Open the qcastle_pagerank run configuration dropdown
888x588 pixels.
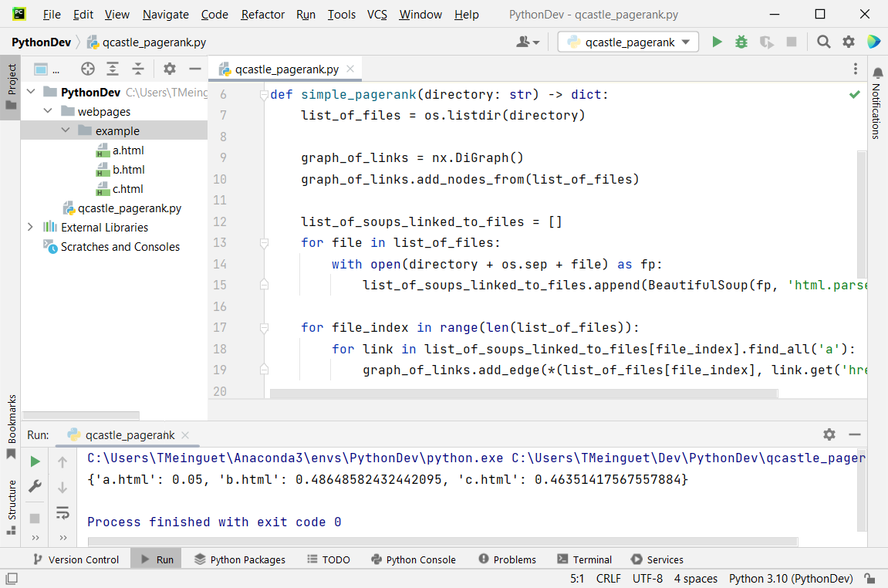coord(628,42)
